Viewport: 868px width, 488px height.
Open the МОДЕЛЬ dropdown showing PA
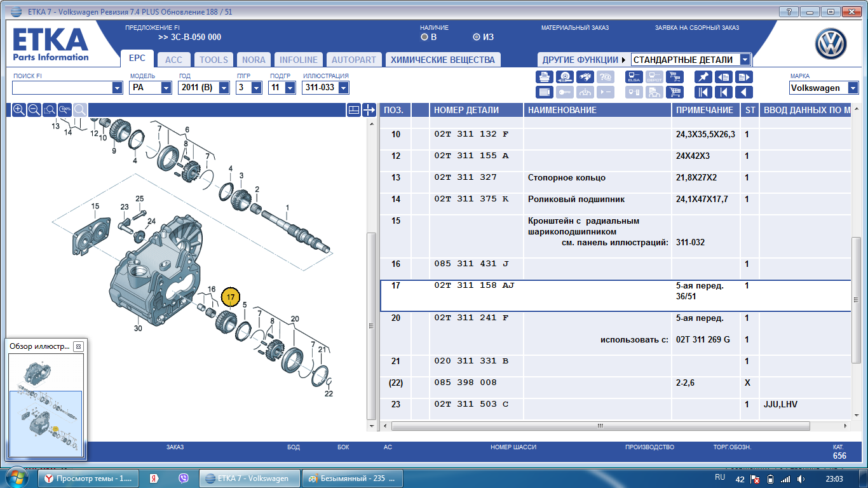tap(166, 88)
